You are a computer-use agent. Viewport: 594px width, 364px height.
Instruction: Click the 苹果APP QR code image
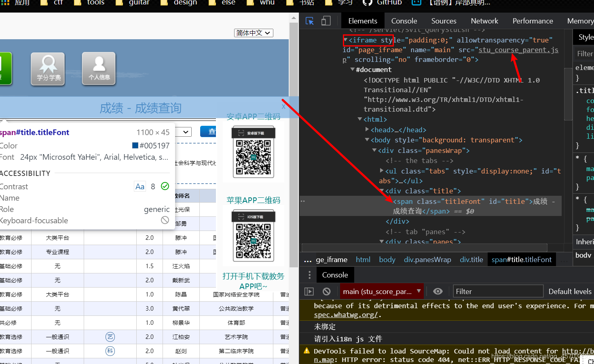click(x=254, y=235)
